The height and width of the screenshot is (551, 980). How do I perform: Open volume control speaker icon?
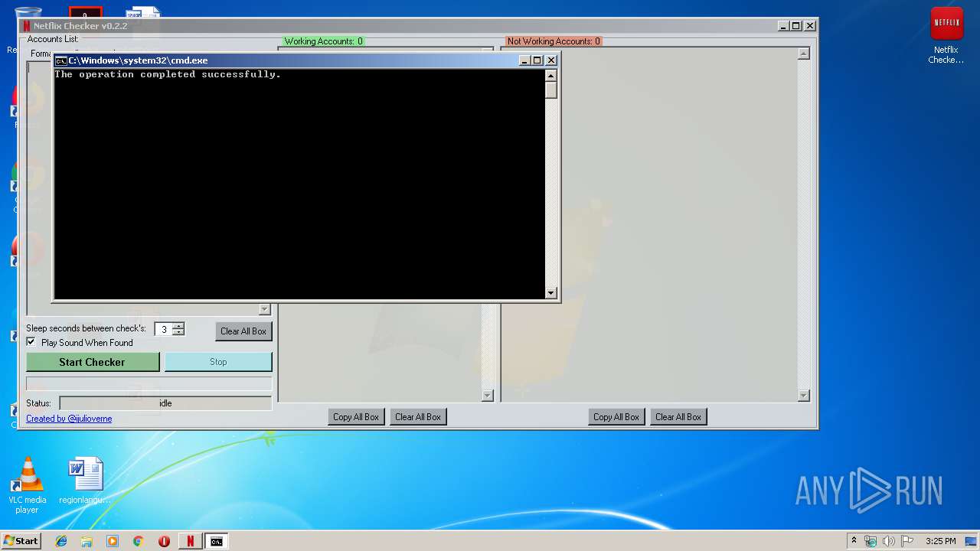coord(889,541)
